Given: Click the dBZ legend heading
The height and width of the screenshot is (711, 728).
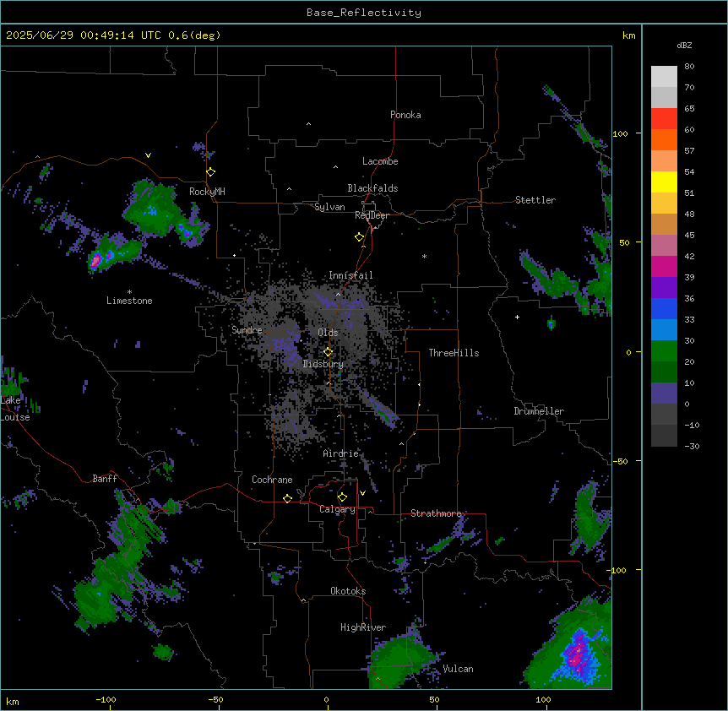Looking at the screenshot, I should [684, 46].
